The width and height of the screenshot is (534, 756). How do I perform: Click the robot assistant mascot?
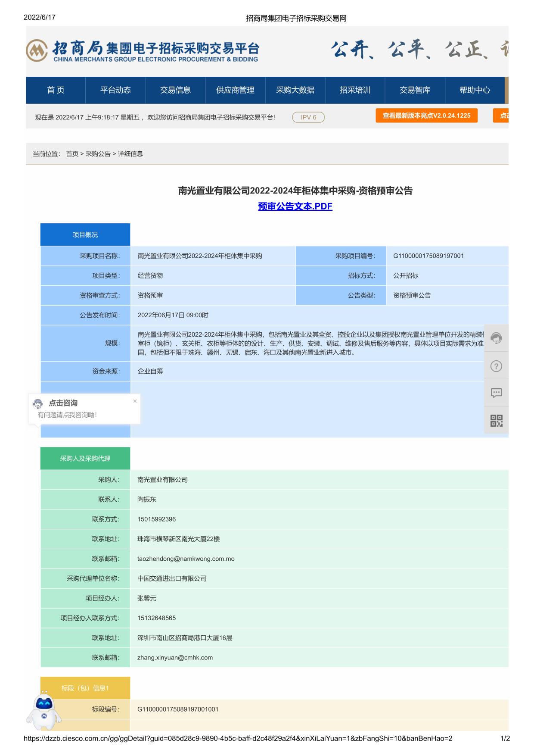tap(43, 709)
